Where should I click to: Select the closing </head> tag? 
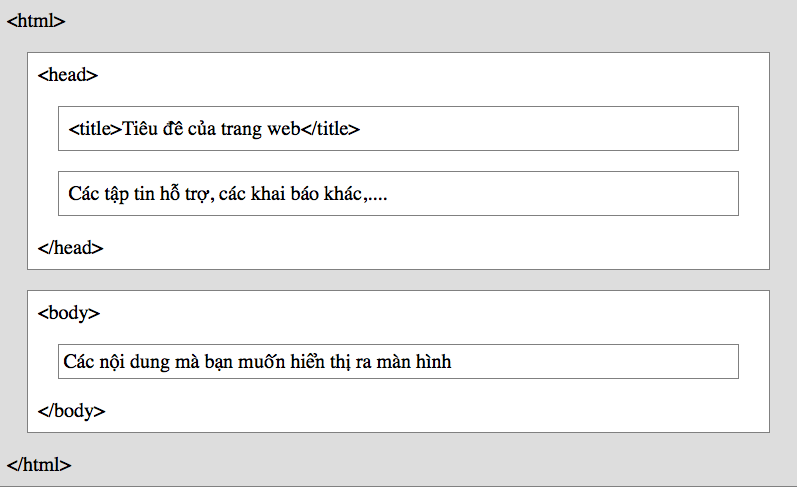coord(70,248)
